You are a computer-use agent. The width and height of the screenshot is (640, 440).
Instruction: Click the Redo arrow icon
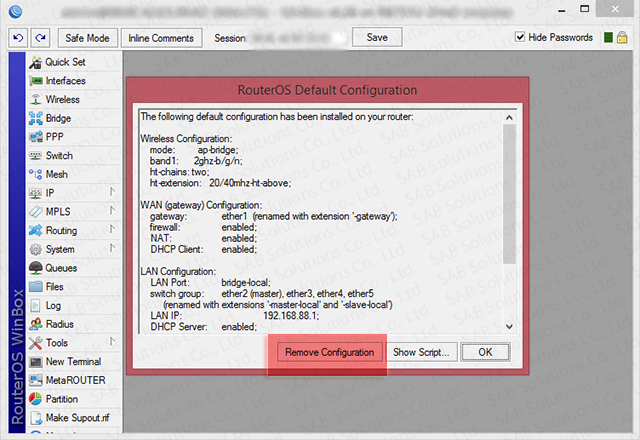tap(40, 38)
